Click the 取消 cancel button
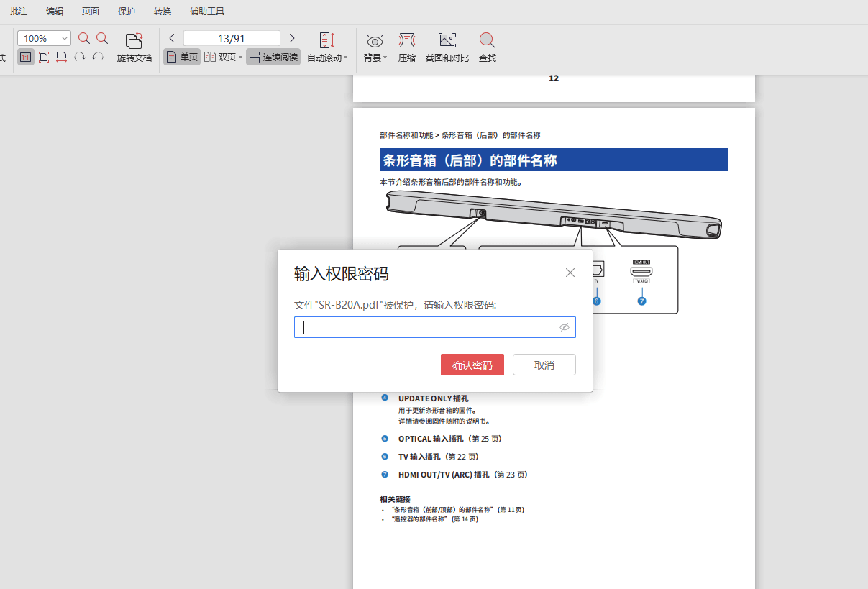This screenshot has width=868, height=589. point(544,365)
